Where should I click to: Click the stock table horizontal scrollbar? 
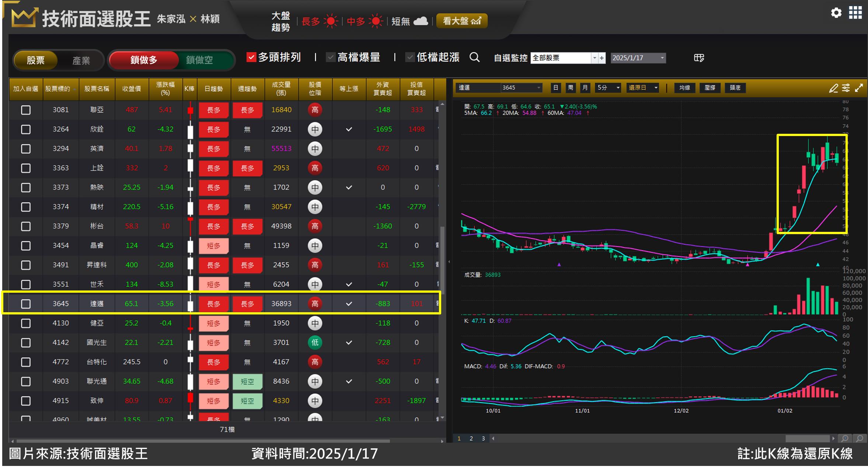(x=203, y=441)
